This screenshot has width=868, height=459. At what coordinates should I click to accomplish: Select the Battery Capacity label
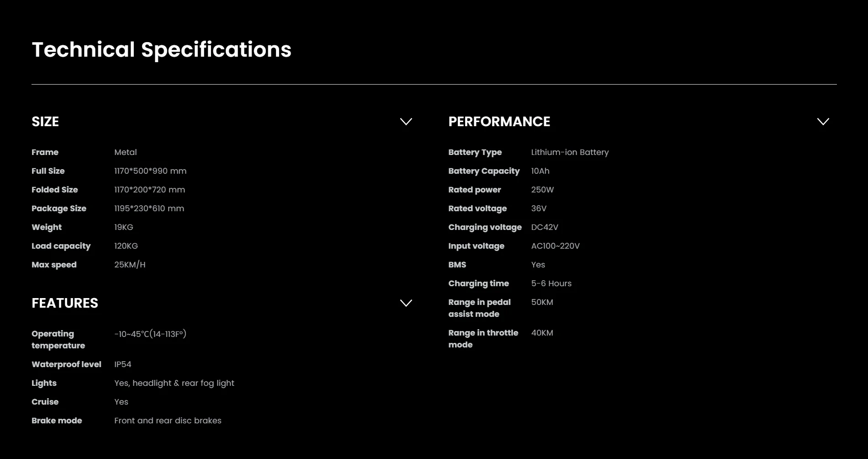[484, 171]
